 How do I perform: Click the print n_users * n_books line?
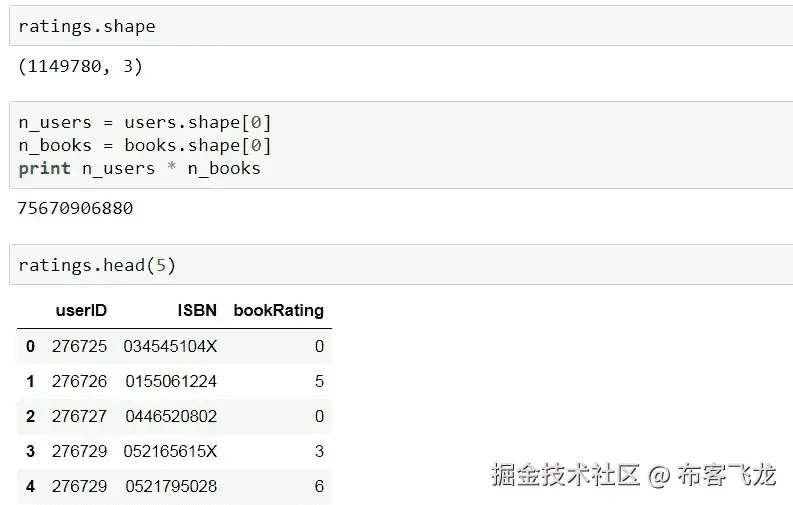(139, 168)
